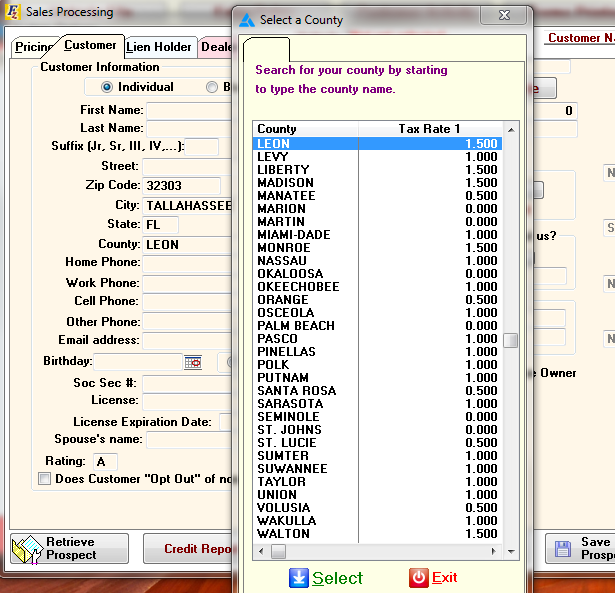Click the Zip Code input field
Image resolution: width=615 pixels, height=593 pixels.
tap(181, 186)
